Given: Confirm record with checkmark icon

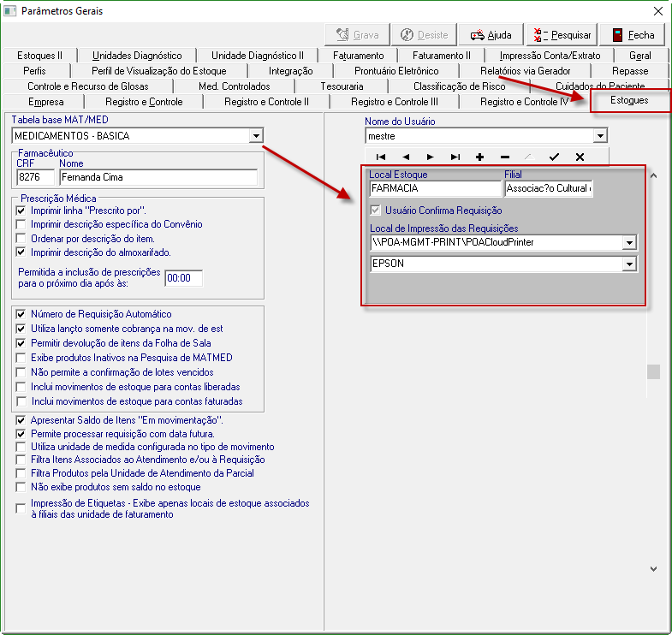Looking at the screenshot, I should [555, 157].
